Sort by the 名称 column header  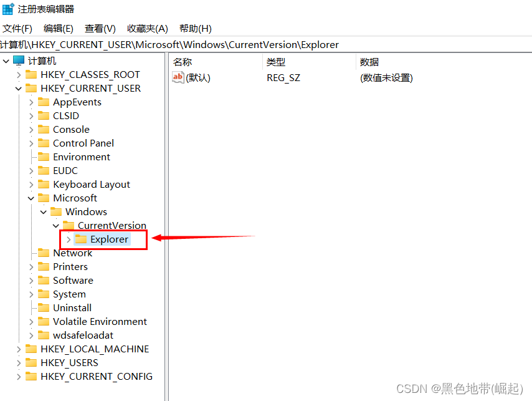point(216,62)
